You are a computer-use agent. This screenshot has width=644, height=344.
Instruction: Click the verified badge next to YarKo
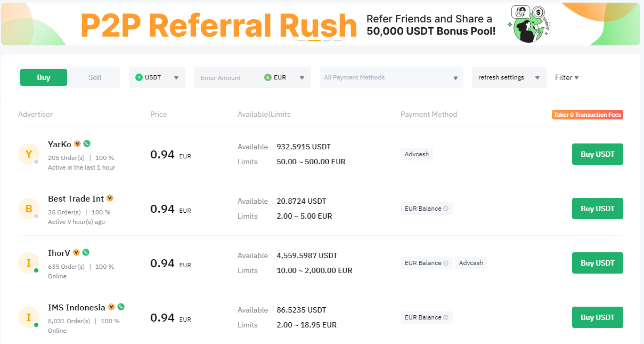coord(77,143)
